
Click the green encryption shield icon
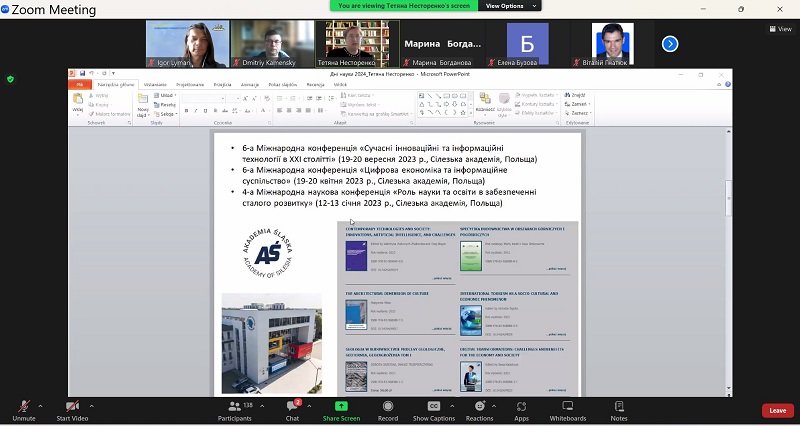pos(11,78)
